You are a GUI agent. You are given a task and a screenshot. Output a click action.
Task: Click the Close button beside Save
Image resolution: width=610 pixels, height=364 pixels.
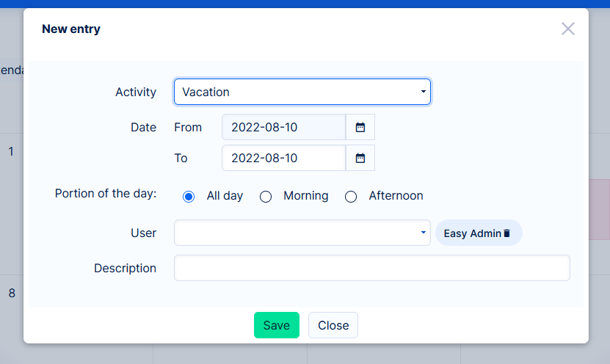(333, 325)
